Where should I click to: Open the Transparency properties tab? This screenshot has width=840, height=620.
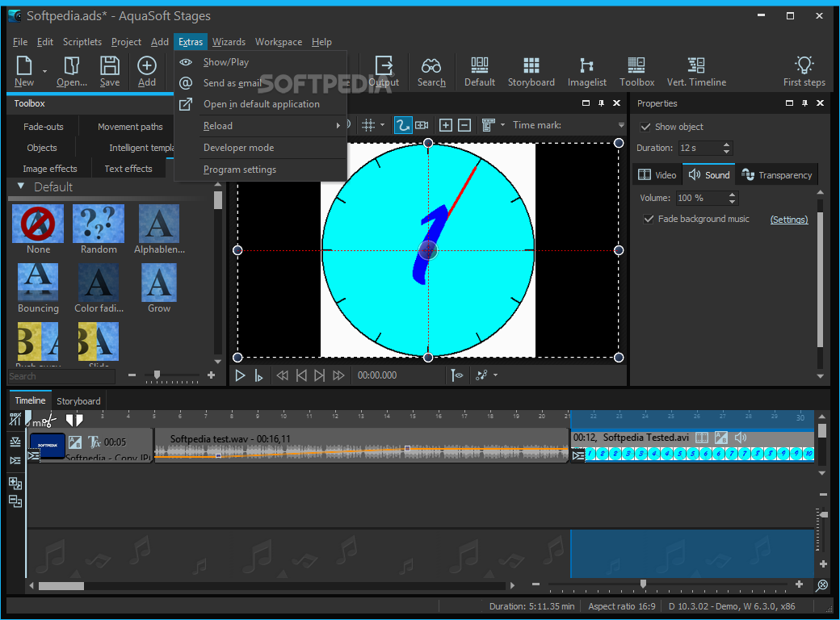pyautogui.click(x=777, y=175)
